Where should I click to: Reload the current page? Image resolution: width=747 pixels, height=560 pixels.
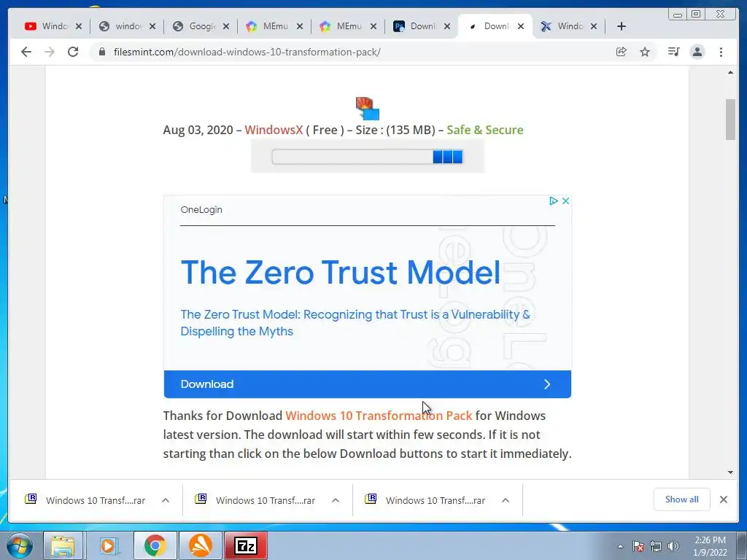(73, 52)
